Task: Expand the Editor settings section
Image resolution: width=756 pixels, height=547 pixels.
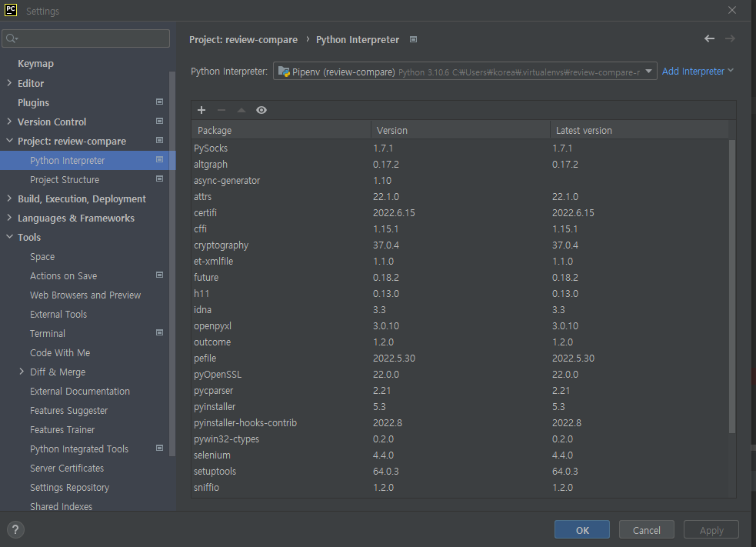Action: (9, 83)
